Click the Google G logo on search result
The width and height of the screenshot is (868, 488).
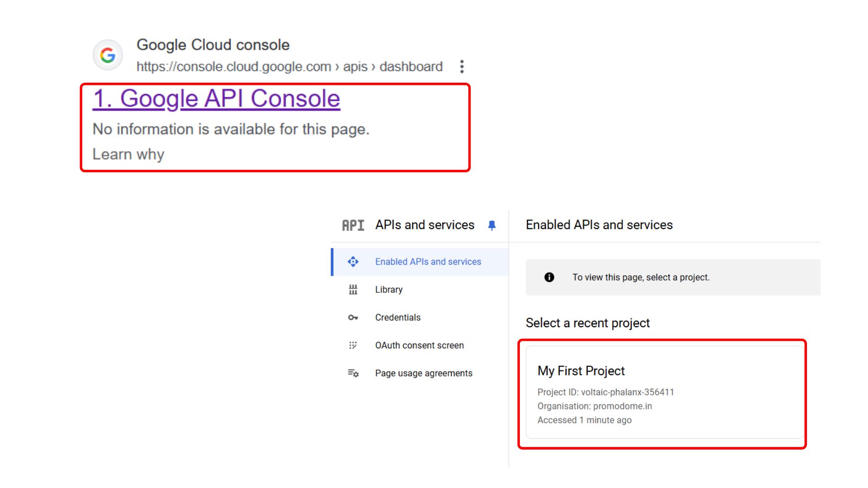[107, 55]
